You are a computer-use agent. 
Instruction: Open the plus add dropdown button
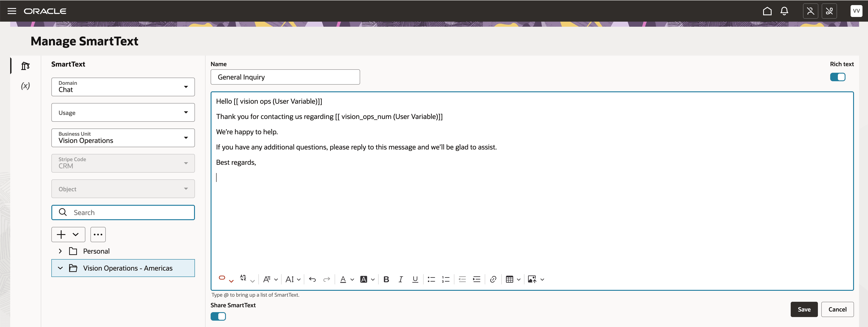tap(68, 235)
